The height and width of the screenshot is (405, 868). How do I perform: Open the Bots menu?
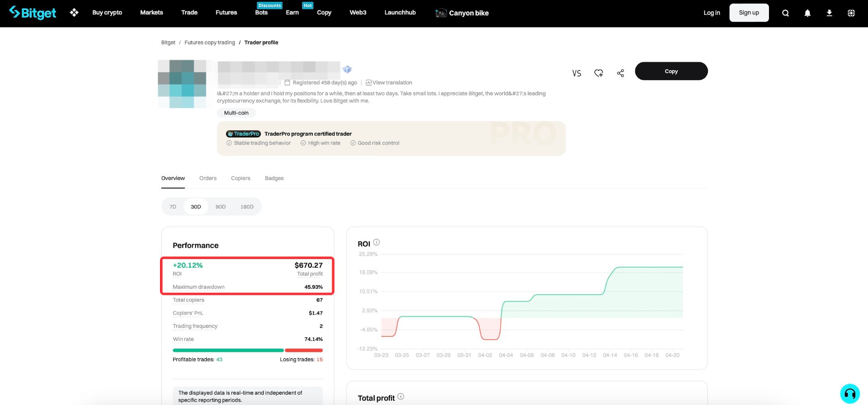(261, 13)
